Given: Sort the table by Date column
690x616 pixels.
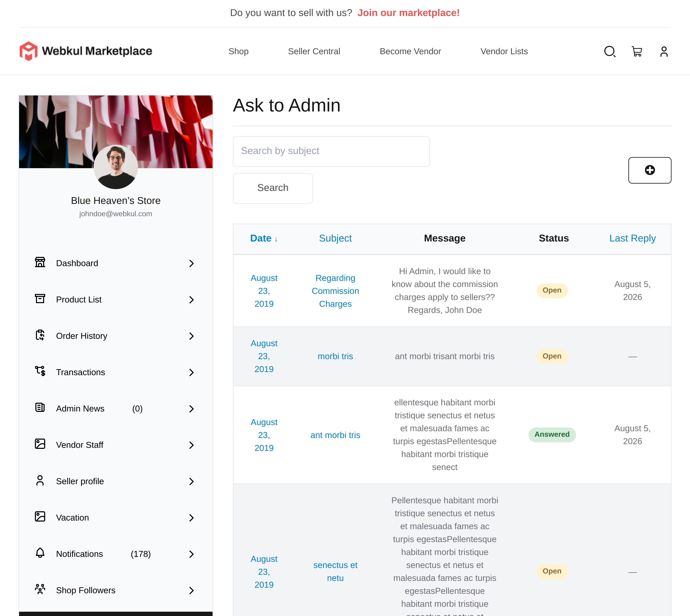Looking at the screenshot, I should click(264, 238).
